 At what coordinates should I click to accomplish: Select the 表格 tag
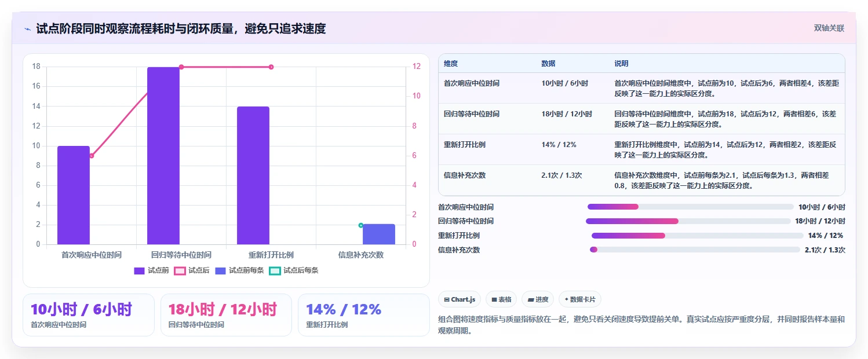point(501,299)
